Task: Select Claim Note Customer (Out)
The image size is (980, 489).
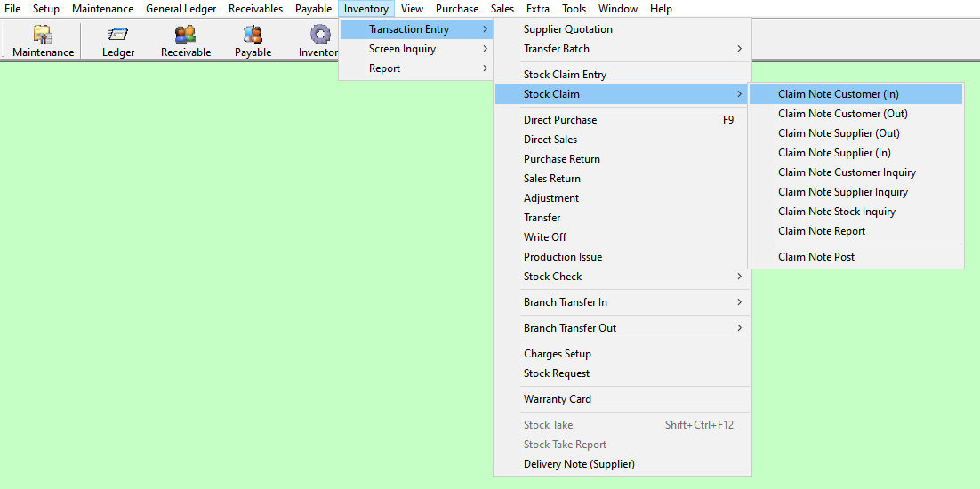Action: [855, 114]
